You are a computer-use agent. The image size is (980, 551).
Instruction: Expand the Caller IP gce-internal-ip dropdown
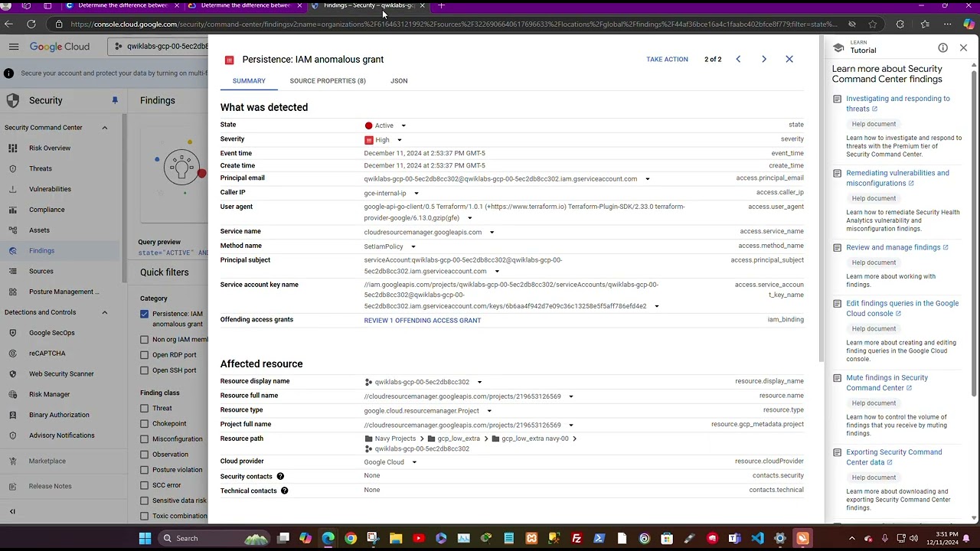click(416, 194)
